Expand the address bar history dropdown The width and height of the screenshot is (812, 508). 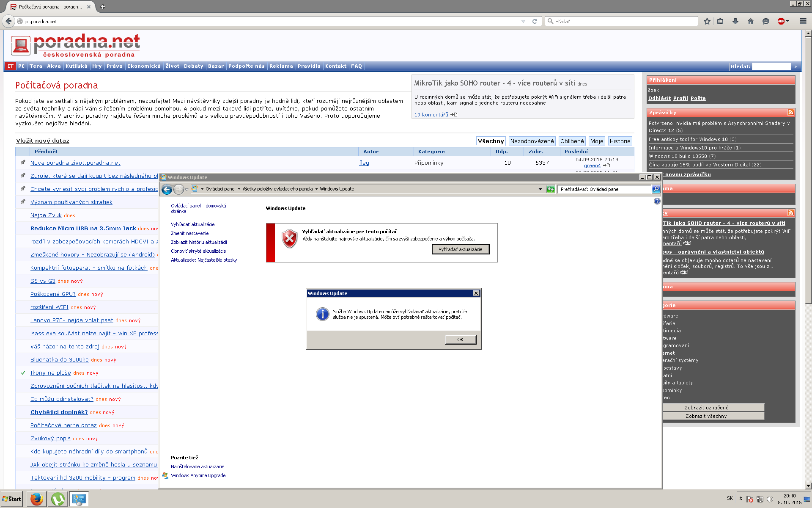point(523,21)
